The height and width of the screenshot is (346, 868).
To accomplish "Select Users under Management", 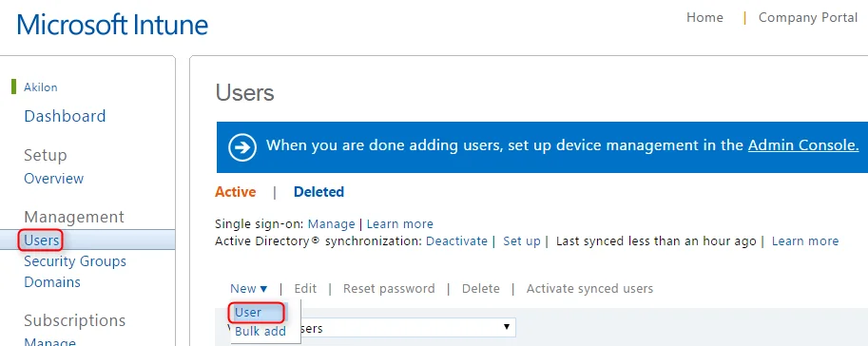I will [x=42, y=240].
